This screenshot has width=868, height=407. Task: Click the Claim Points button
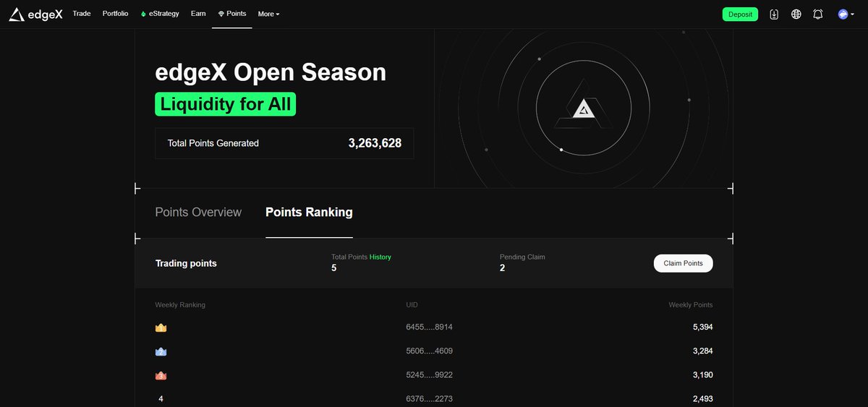[683, 263]
